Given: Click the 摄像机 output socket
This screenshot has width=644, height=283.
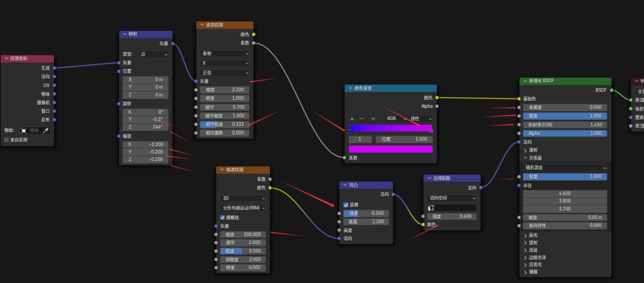Looking at the screenshot, I should point(54,102).
